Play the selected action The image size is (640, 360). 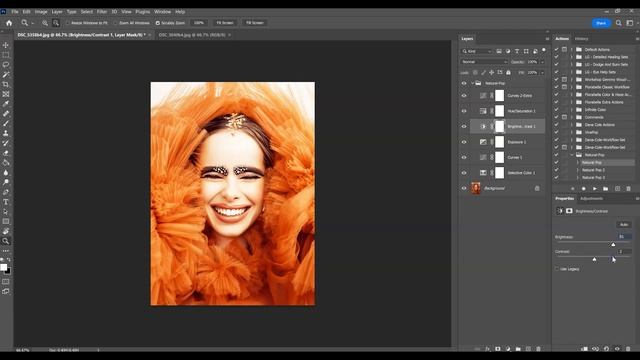[594, 189]
